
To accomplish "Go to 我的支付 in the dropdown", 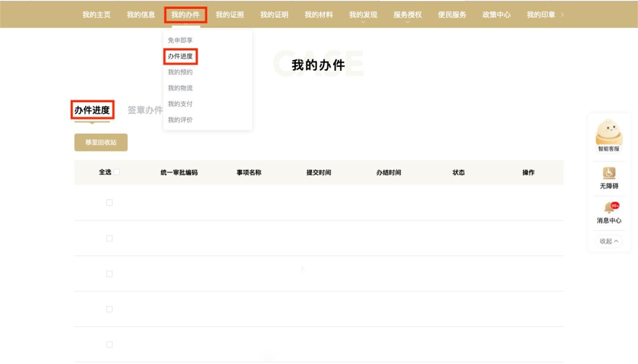I will [x=180, y=104].
